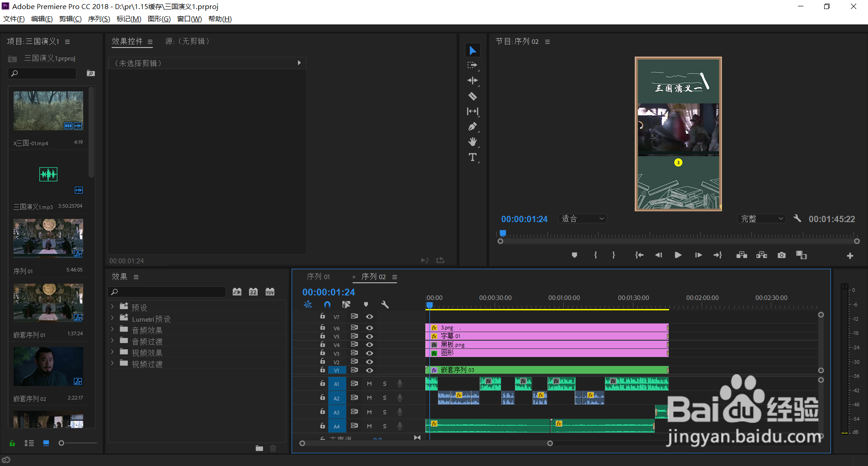Export a frame with the camera icon
The height and width of the screenshot is (466, 868).
click(x=782, y=255)
